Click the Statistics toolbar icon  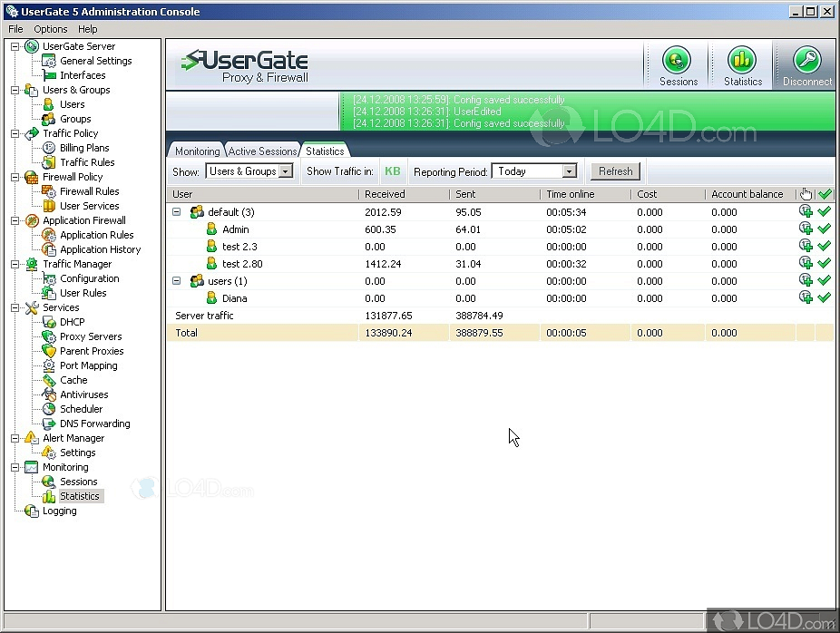[742, 62]
